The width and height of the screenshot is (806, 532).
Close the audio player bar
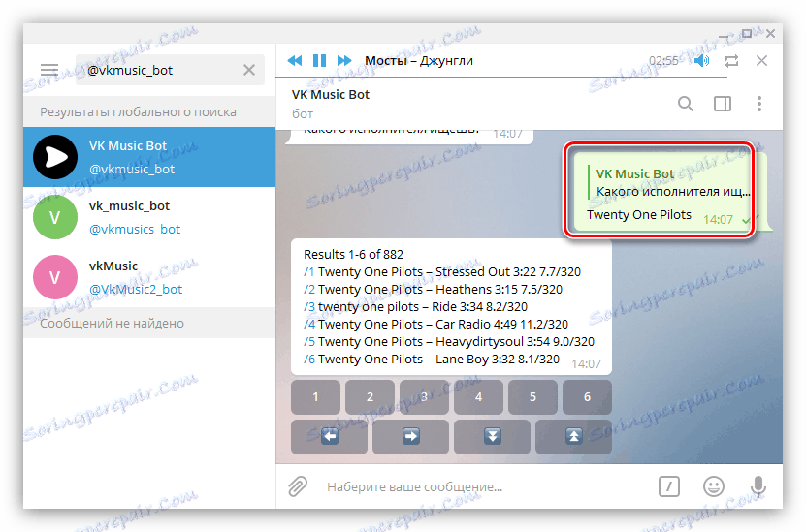(761, 61)
